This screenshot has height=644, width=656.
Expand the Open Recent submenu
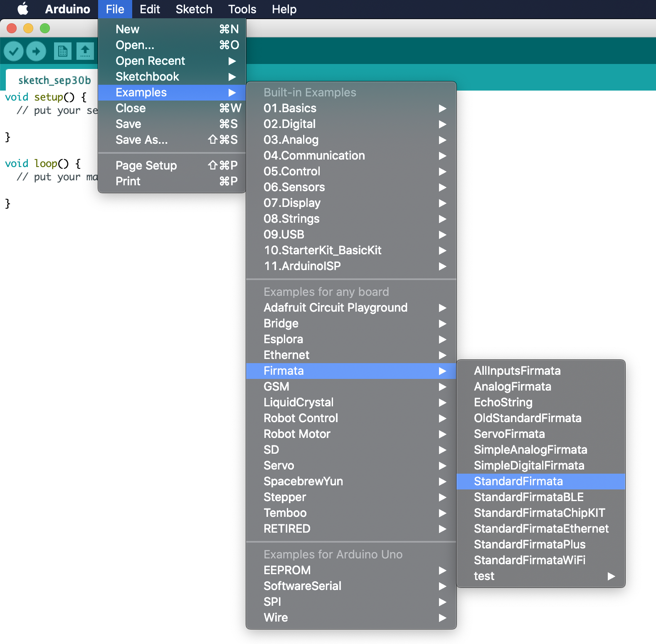coord(172,61)
